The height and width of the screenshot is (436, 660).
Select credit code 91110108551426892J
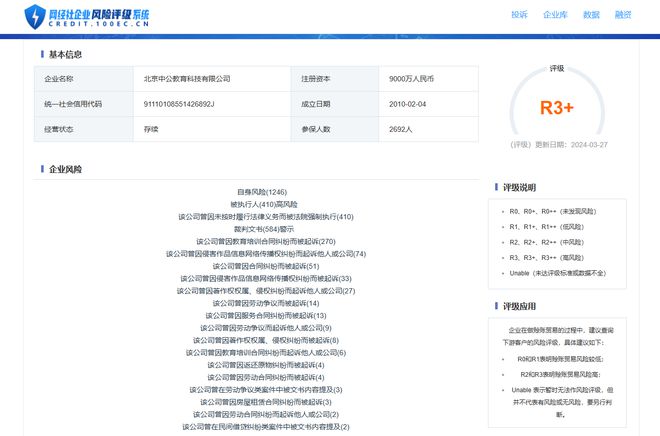coord(179,104)
